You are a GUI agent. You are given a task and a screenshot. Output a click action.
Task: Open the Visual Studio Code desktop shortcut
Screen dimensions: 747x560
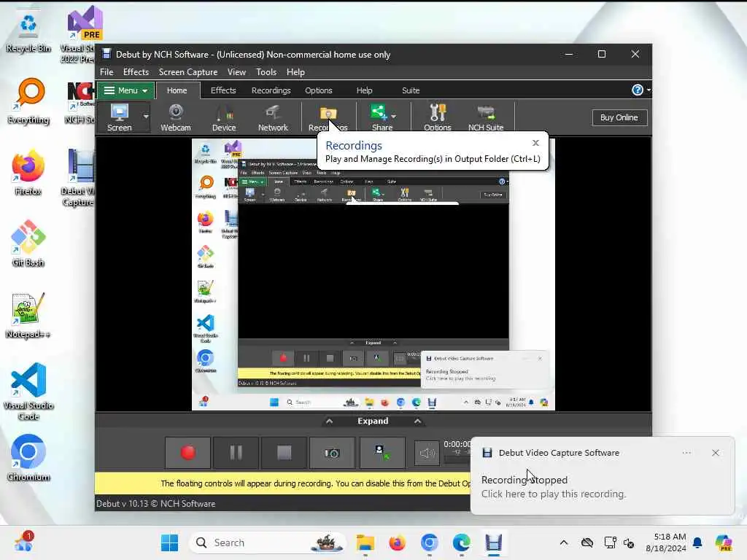[x=28, y=392]
